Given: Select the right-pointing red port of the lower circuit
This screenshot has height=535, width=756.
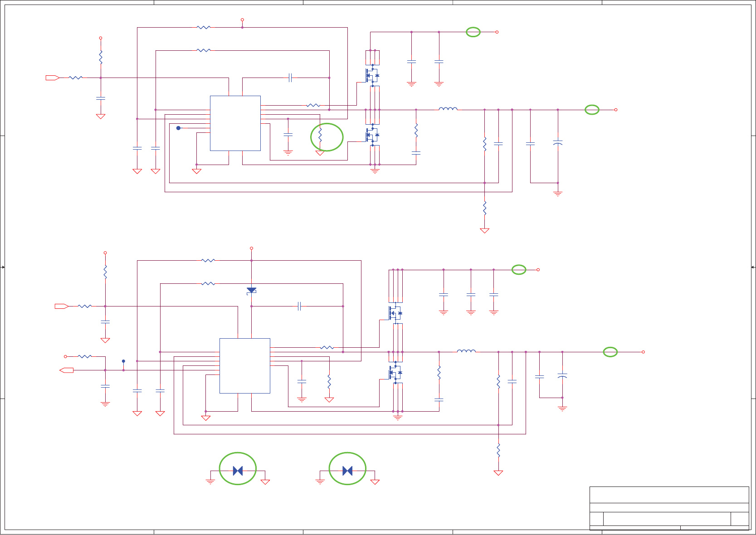Looking at the screenshot, I should pos(62,306).
